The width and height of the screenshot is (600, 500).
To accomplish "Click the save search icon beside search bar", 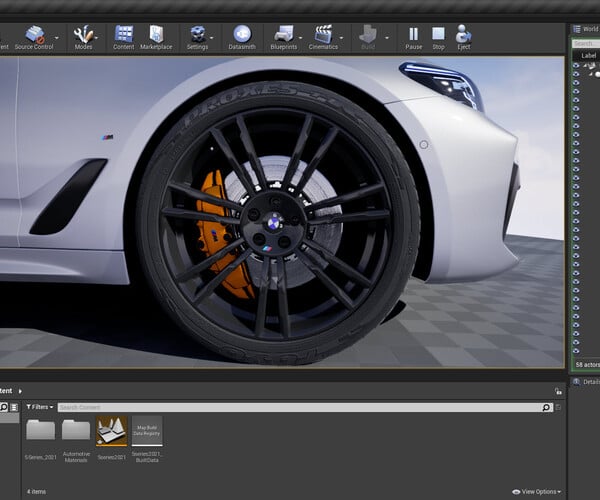I will click(558, 407).
